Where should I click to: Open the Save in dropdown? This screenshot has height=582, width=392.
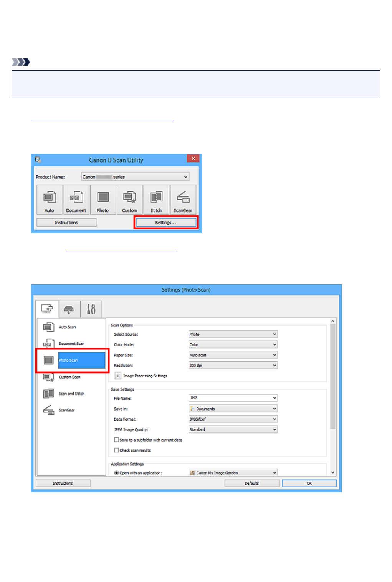coord(233,409)
